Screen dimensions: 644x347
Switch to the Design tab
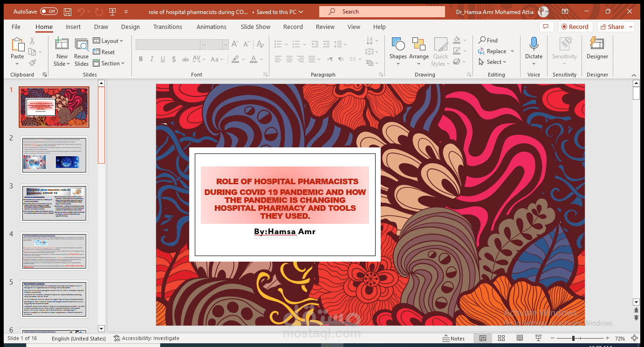pyautogui.click(x=130, y=27)
